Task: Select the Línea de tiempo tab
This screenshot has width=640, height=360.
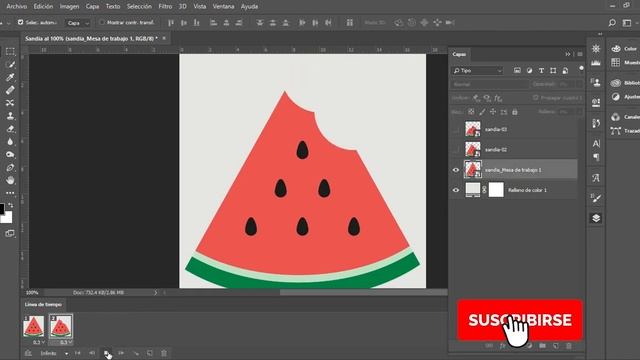Action: [43, 304]
